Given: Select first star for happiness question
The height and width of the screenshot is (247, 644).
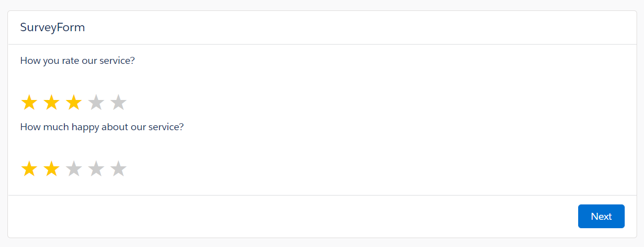Looking at the screenshot, I should point(29,169).
